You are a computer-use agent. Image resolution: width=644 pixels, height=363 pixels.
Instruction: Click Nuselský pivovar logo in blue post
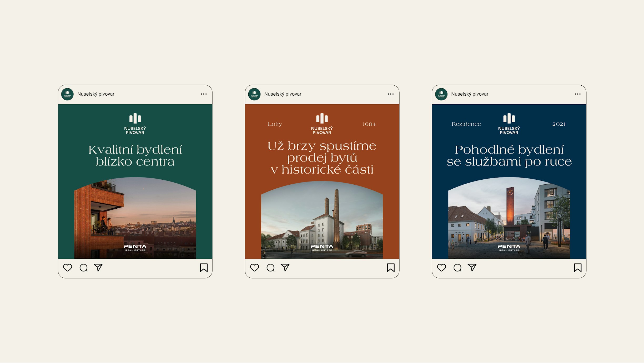[509, 124]
